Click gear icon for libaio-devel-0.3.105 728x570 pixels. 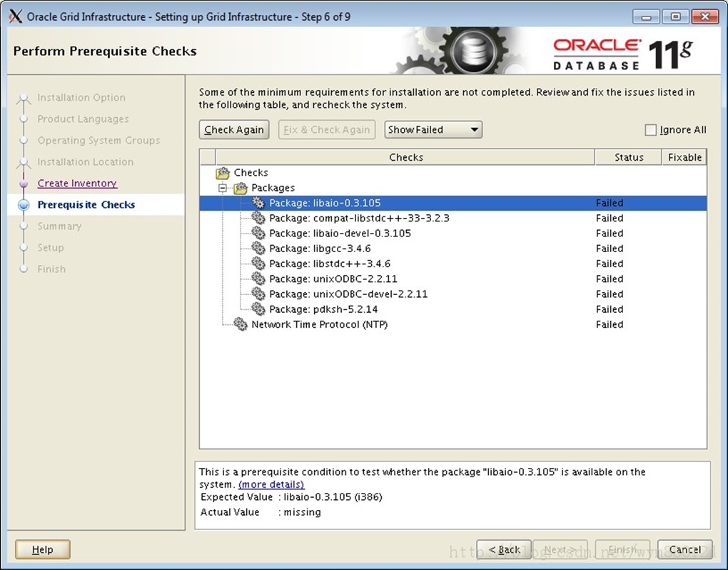[258, 234]
